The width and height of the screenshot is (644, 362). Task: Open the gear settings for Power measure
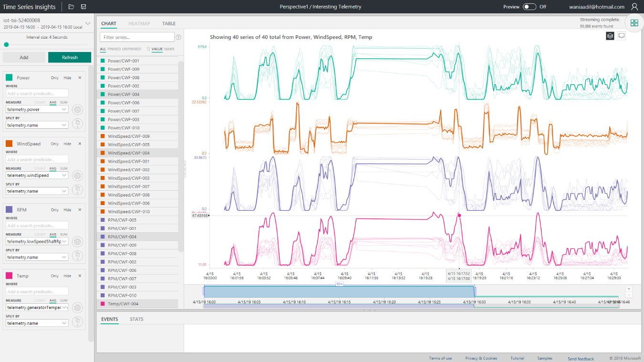tap(77, 110)
